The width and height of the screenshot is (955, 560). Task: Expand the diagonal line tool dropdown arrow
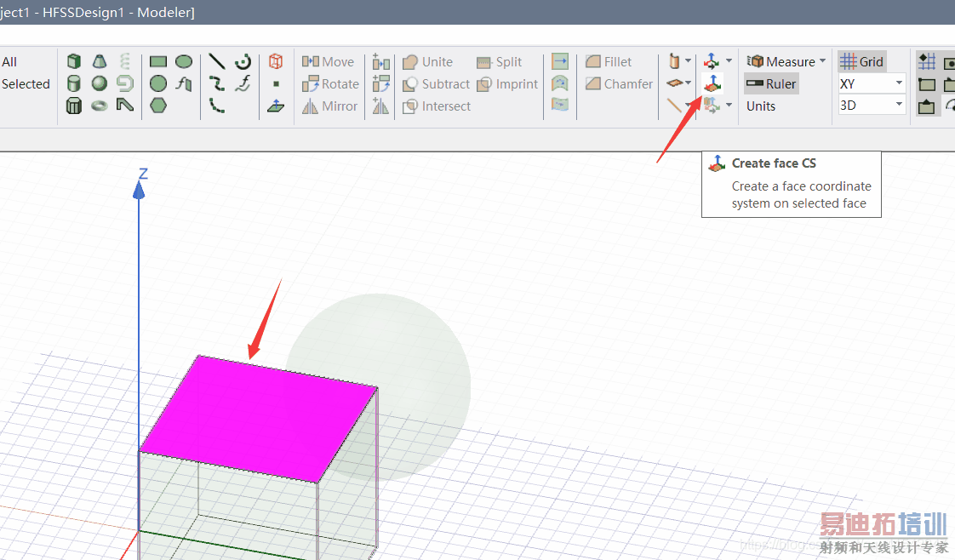click(x=689, y=106)
